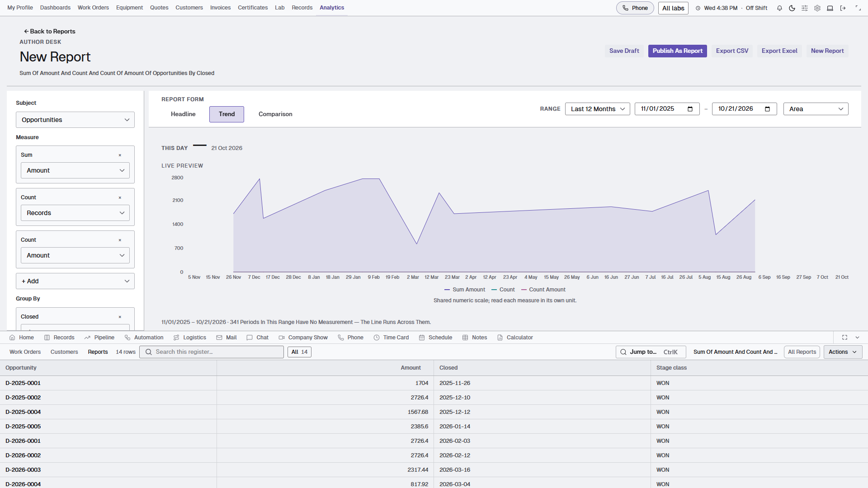Open the notifications bell
The image size is (868, 488).
779,8
